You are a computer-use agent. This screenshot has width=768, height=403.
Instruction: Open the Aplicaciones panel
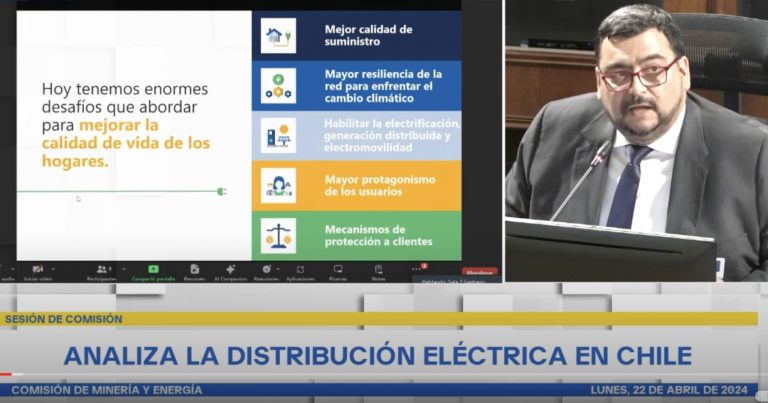point(300,269)
